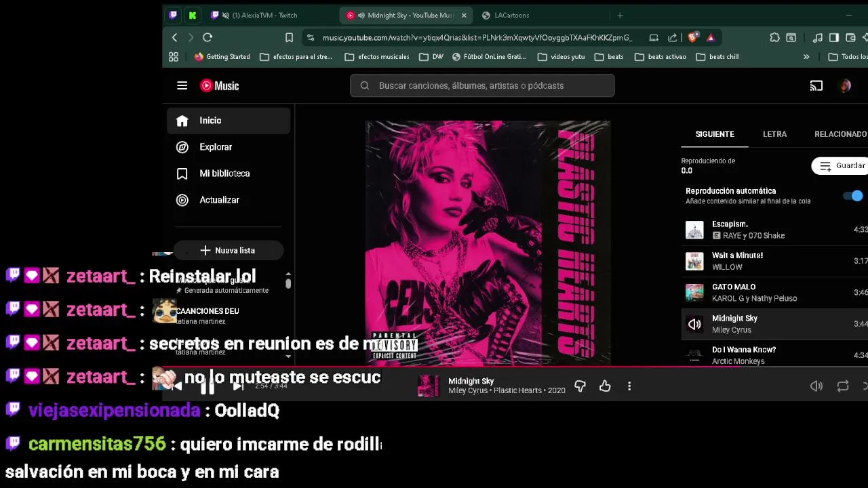Click the Plastic Hearts album cover art

point(488,243)
